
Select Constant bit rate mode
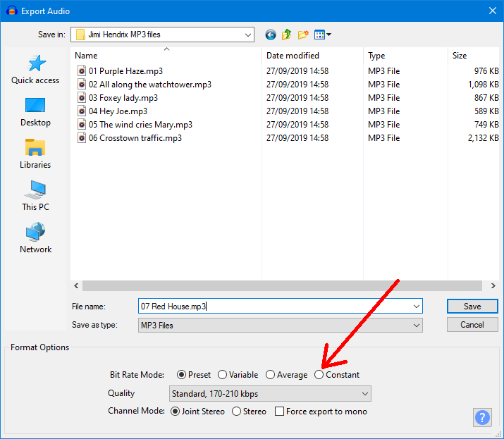tap(319, 375)
